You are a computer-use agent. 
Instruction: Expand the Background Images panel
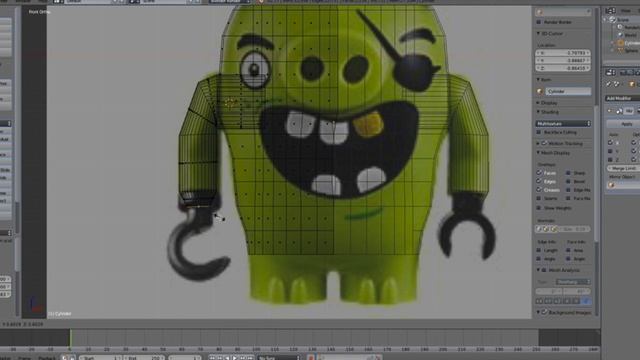coord(538,312)
